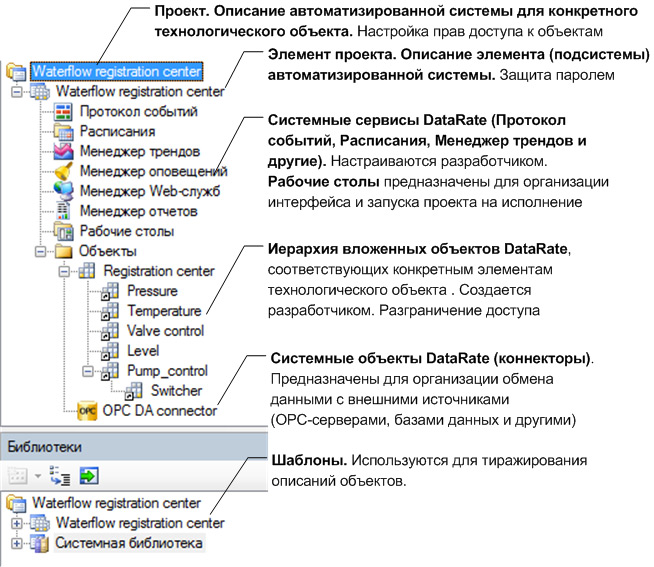Select Менеджер отчетов
Viewport: 654px width, 567px height.
pyautogui.click(x=138, y=211)
